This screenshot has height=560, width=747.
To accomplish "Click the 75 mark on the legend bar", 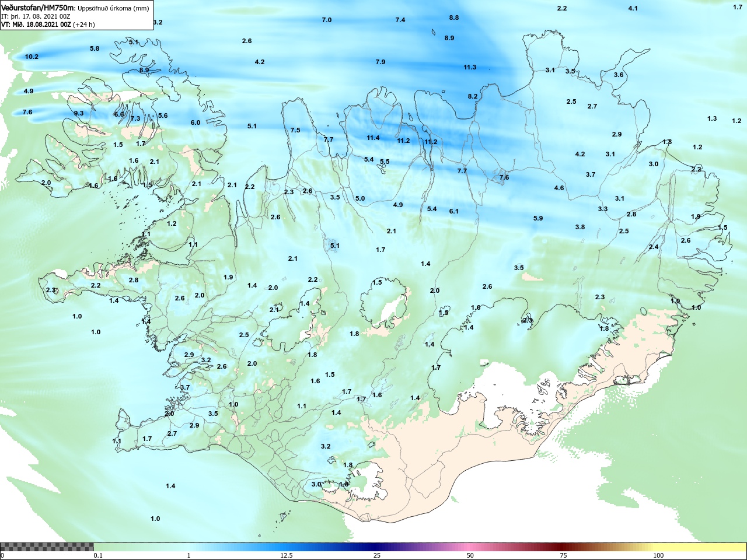I will tap(563, 555).
